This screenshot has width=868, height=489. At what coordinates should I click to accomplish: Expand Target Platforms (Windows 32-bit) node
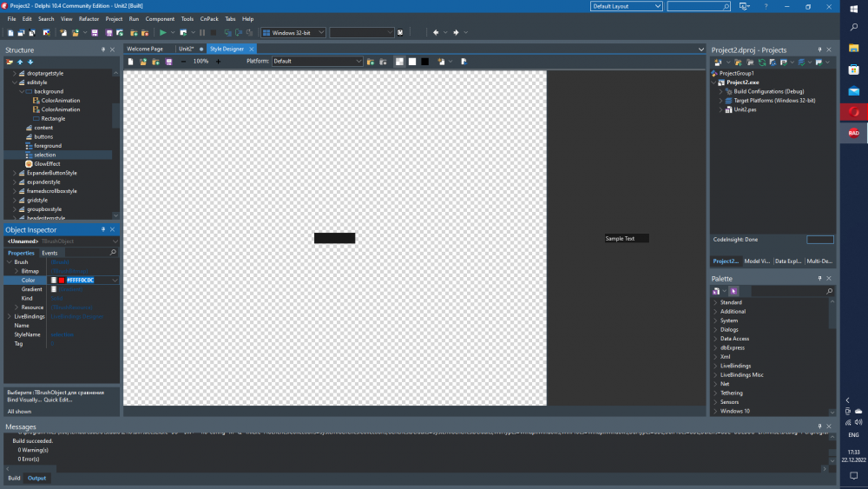720,101
